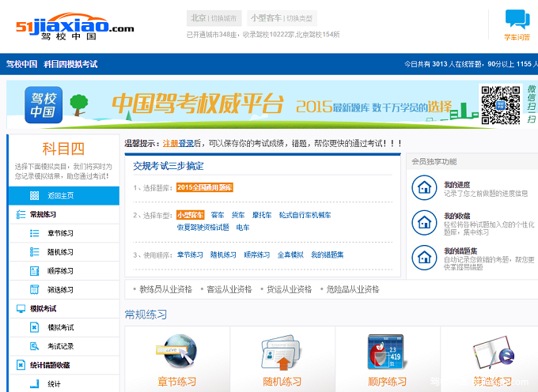Open 章节练习 in the left sidebar

[x=64, y=233]
